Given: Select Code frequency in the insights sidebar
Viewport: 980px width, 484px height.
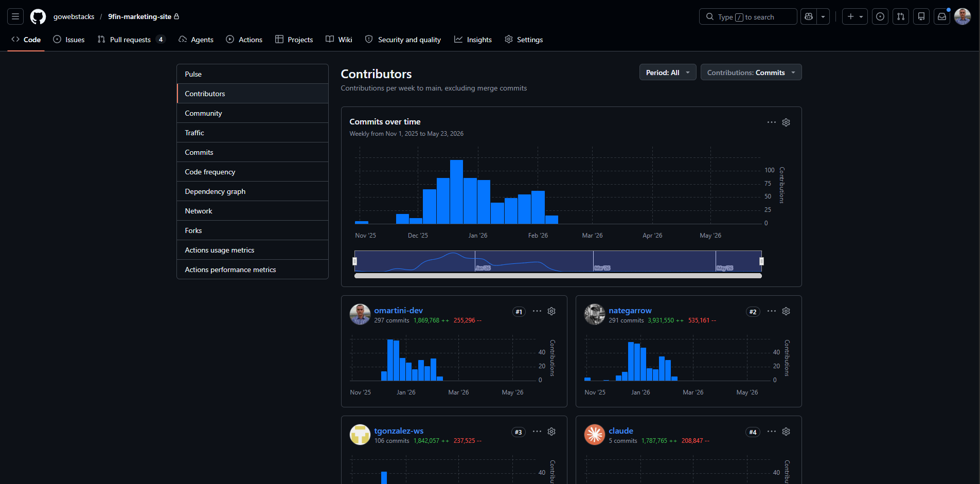Looking at the screenshot, I should point(253,172).
